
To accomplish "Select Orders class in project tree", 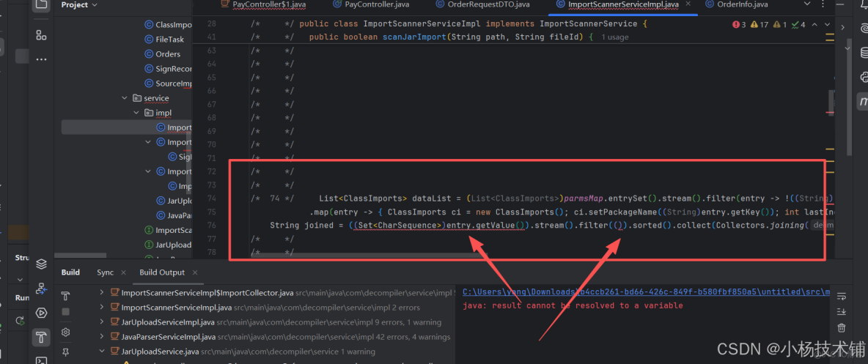I will (x=162, y=53).
